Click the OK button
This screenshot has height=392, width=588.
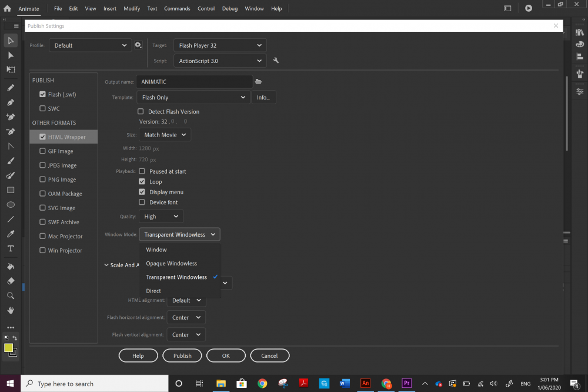pyautogui.click(x=226, y=356)
